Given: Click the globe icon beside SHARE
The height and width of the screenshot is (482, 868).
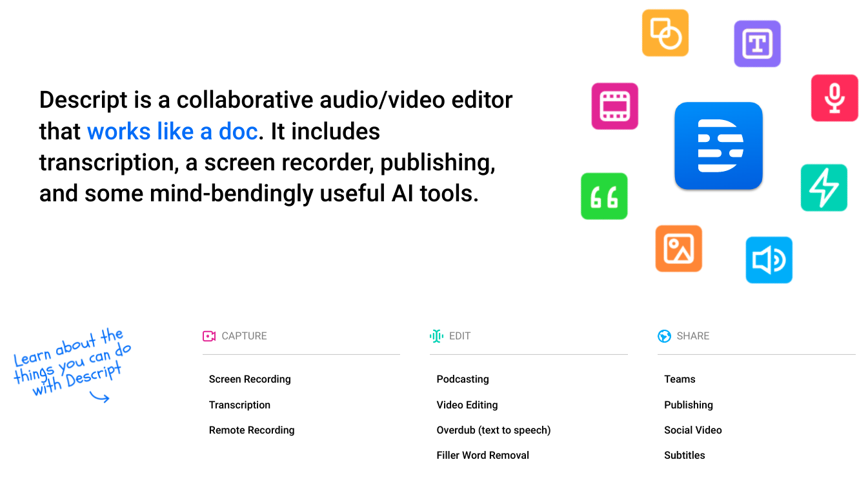Looking at the screenshot, I should 664,336.
